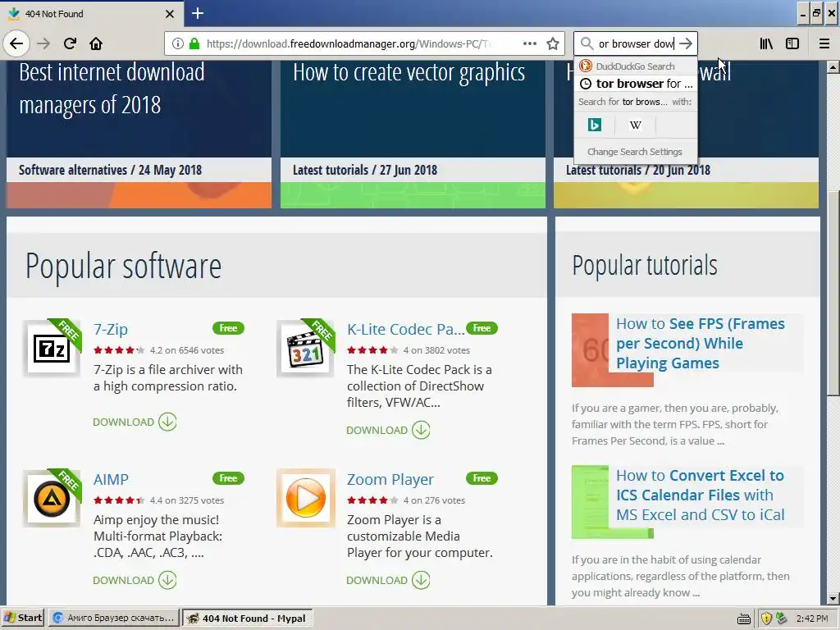Click in the search box field
840x630 pixels.
pyautogui.click(x=635, y=43)
